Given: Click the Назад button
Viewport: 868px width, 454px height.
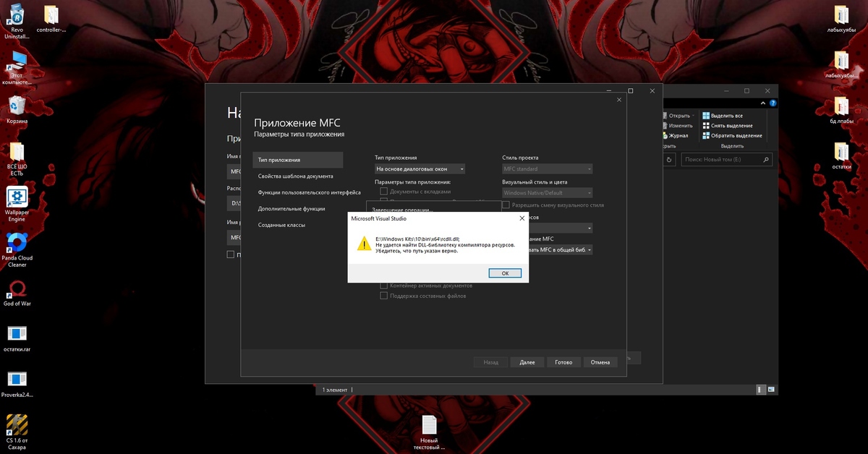Looking at the screenshot, I should pyautogui.click(x=491, y=362).
